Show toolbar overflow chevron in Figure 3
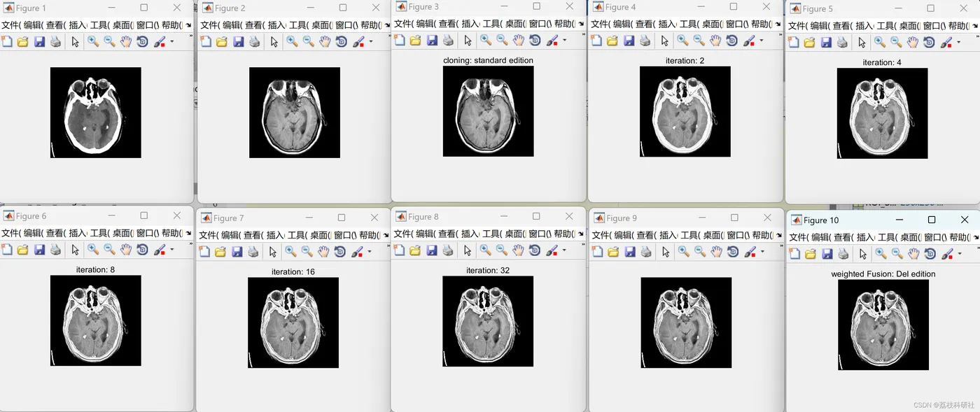The width and height of the screenshot is (980, 412). click(582, 35)
